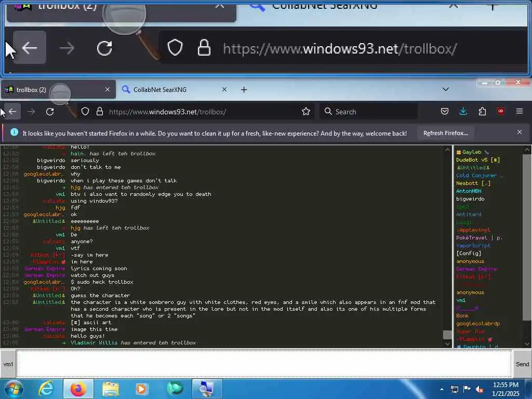Image resolution: width=532 pixels, height=399 pixels.
Task: Click the vm1 nickname button
Action: click(x=8, y=364)
